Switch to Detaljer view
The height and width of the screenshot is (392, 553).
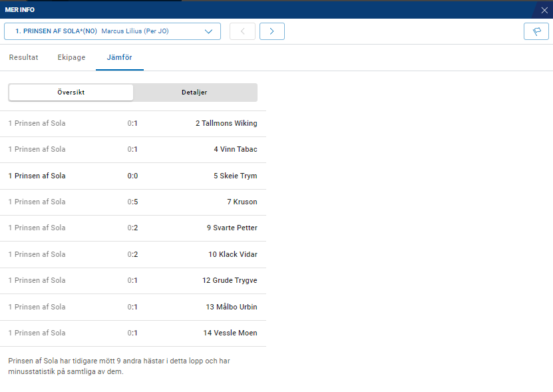tap(194, 92)
